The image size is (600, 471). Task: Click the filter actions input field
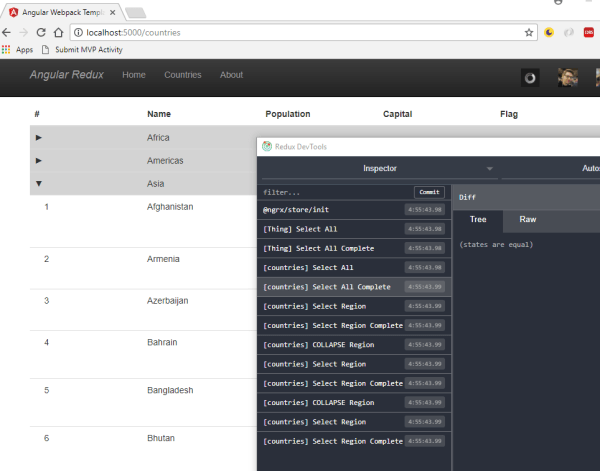[x=334, y=192]
